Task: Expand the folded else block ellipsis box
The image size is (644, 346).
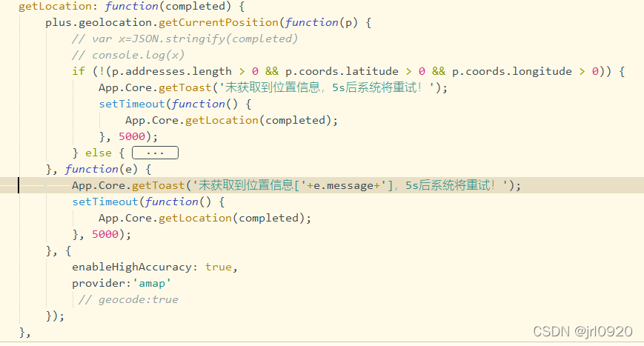Action: coord(155,153)
